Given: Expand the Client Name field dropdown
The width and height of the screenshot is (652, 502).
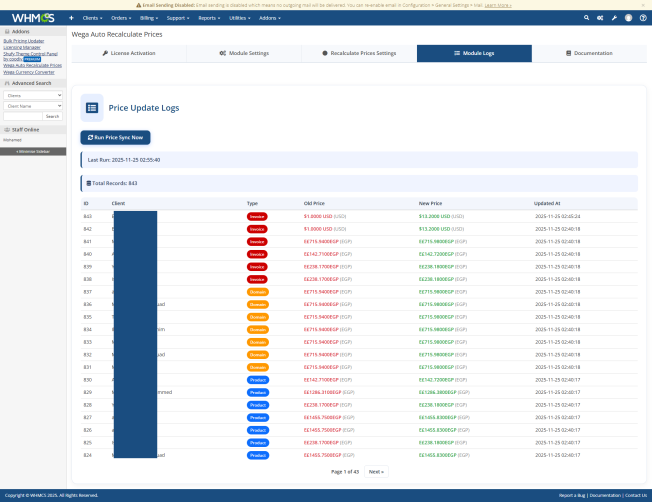Looking at the screenshot, I should (33, 105).
